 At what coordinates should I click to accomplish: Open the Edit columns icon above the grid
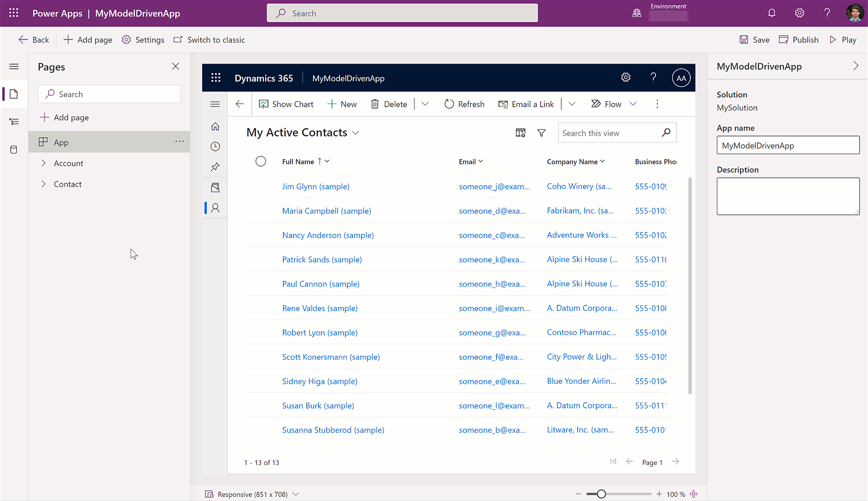[521, 133]
